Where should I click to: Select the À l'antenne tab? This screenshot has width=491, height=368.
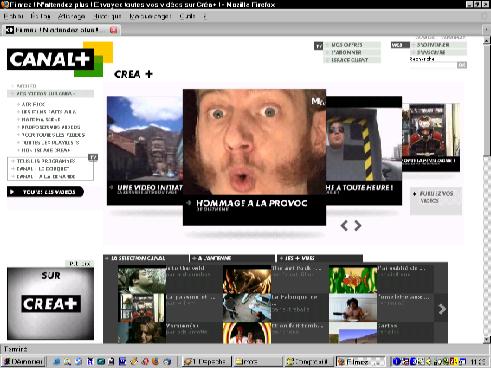click(x=232, y=258)
